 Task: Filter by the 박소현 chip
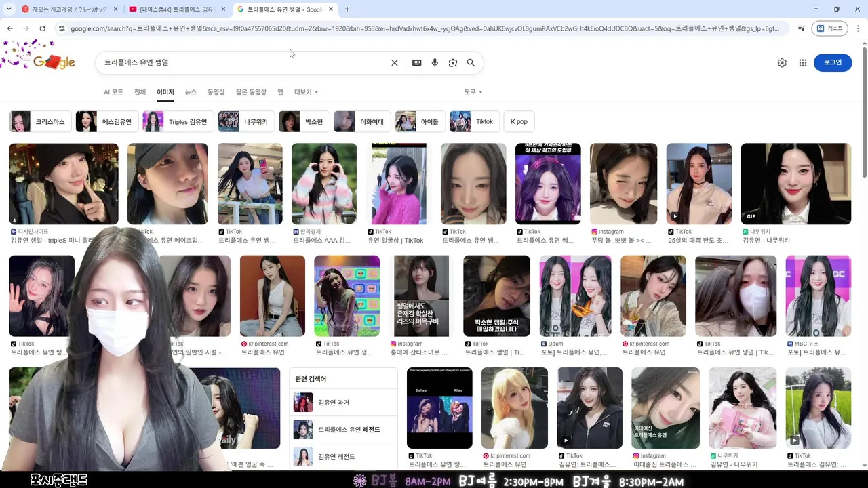(304, 122)
